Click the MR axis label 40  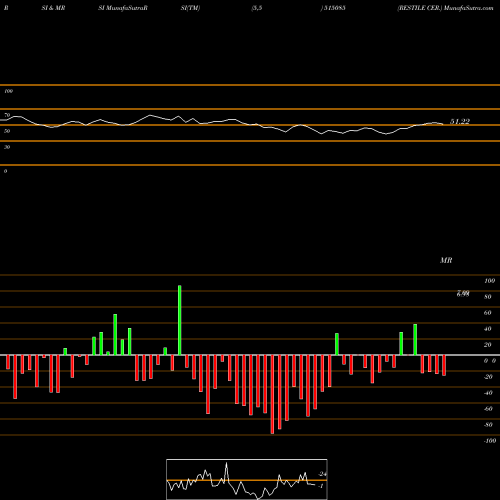[488, 329]
